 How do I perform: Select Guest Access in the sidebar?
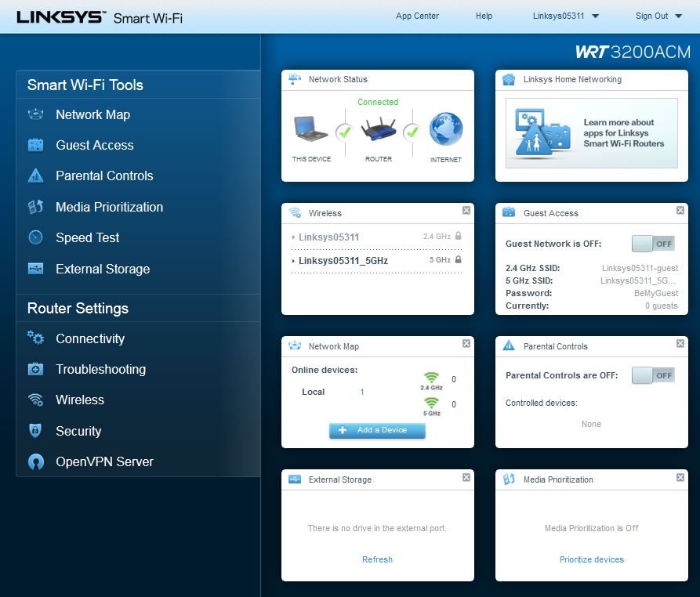[95, 145]
